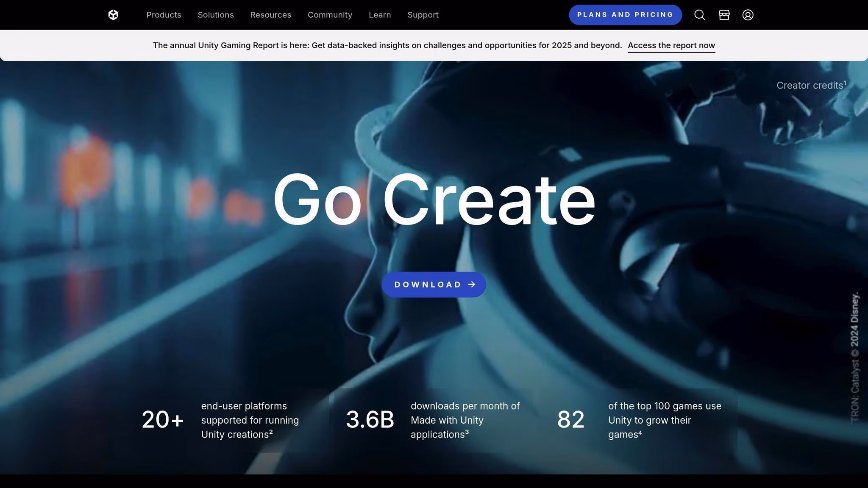868x488 pixels.
Task: Open the Asset Store storefront icon
Action: coord(724,15)
